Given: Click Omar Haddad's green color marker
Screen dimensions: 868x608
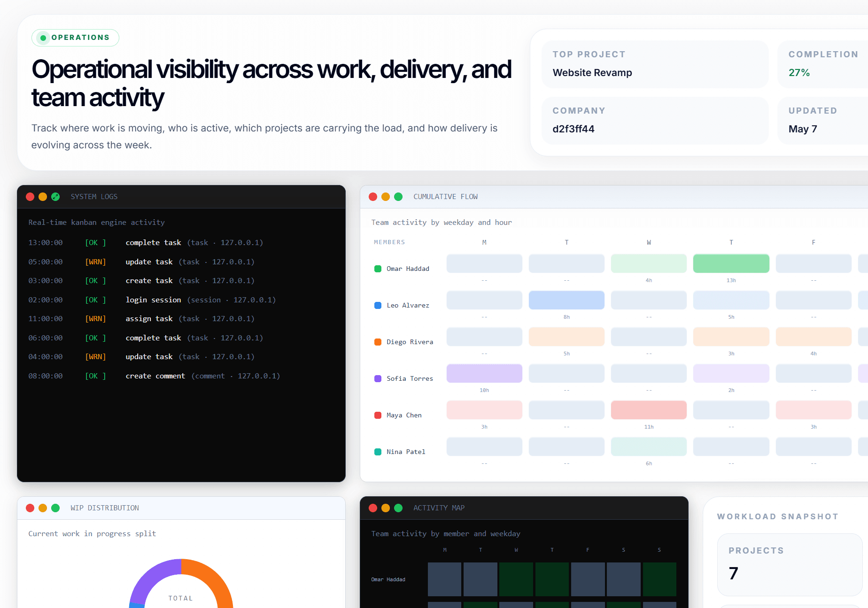Looking at the screenshot, I should 378,269.
